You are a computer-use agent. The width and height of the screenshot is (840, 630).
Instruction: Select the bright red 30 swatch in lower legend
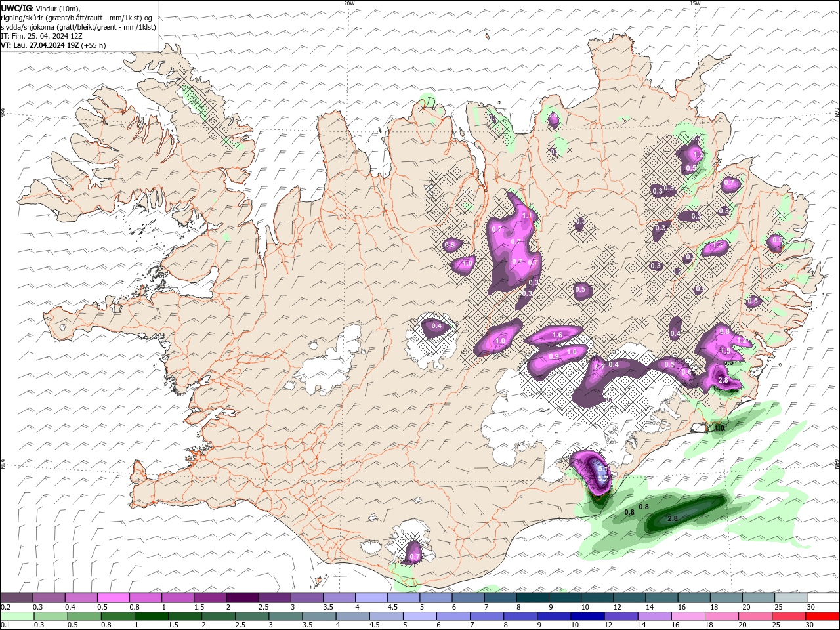tap(822, 616)
